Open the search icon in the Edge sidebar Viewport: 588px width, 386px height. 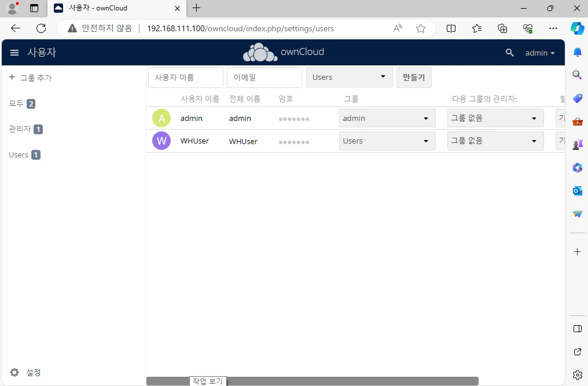coord(578,75)
